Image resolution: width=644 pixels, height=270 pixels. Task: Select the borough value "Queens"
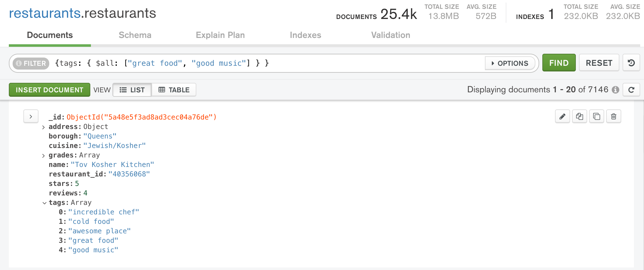100,136
